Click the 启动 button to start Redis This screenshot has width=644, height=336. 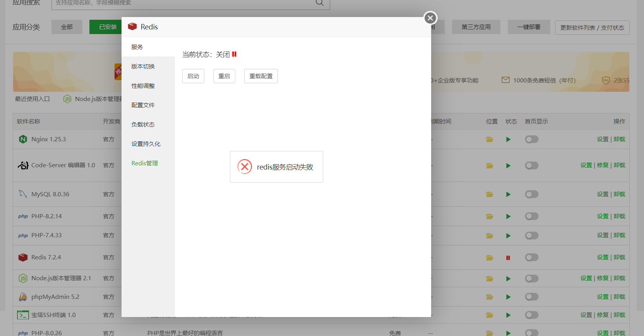point(193,76)
